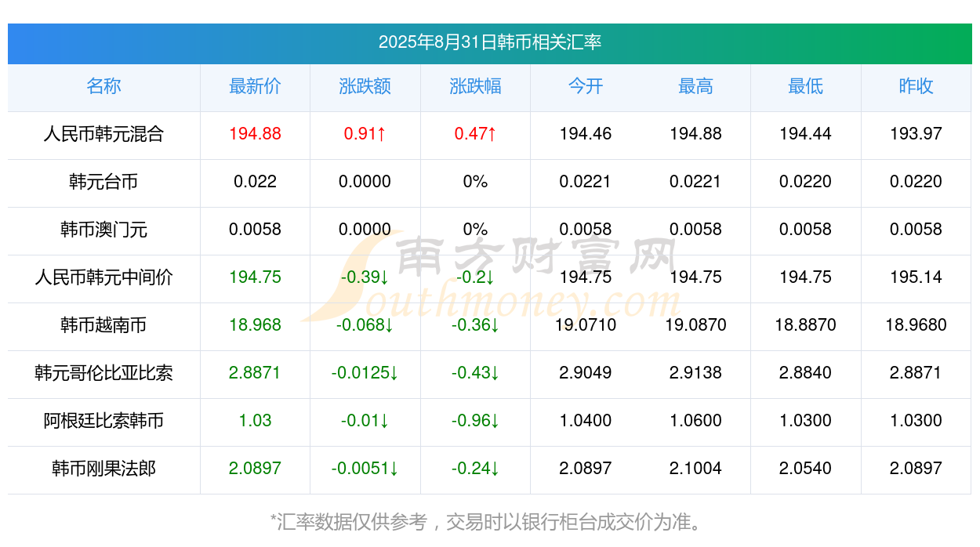Click the change percent -0.2↓
The width and height of the screenshot is (980, 547).
[x=475, y=277]
